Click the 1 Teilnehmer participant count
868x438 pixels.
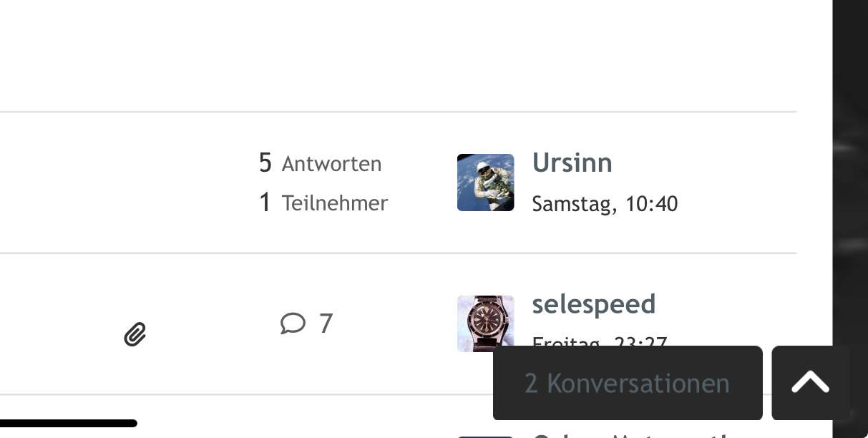(323, 203)
